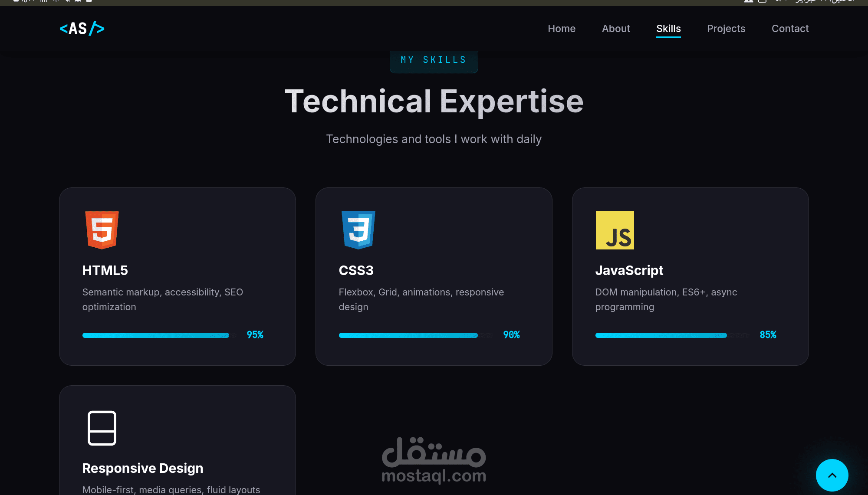Image resolution: width=868 pixels, height=495 pixels.
Task: Click the HTML5 shield icon
Action: [102, 230]
